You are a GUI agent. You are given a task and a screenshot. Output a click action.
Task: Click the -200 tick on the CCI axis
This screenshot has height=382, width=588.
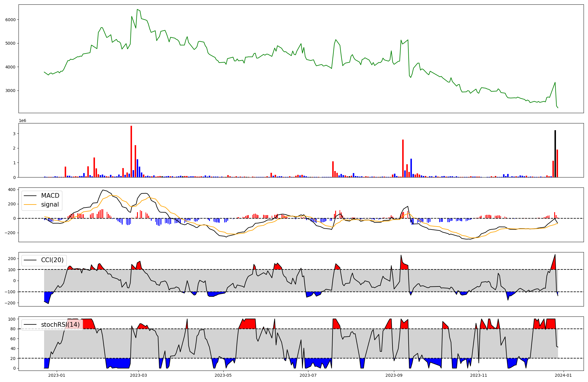click(x=10, y=303)
